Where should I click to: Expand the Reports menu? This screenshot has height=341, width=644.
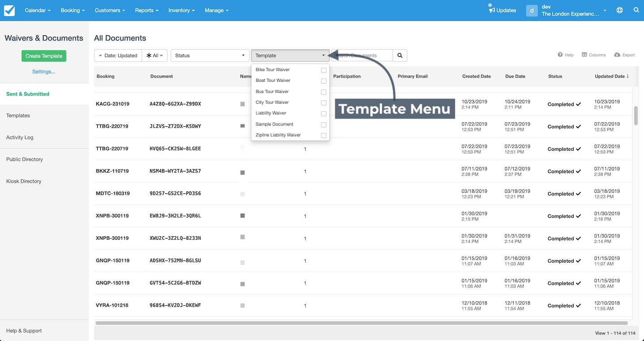coord(147,10)
